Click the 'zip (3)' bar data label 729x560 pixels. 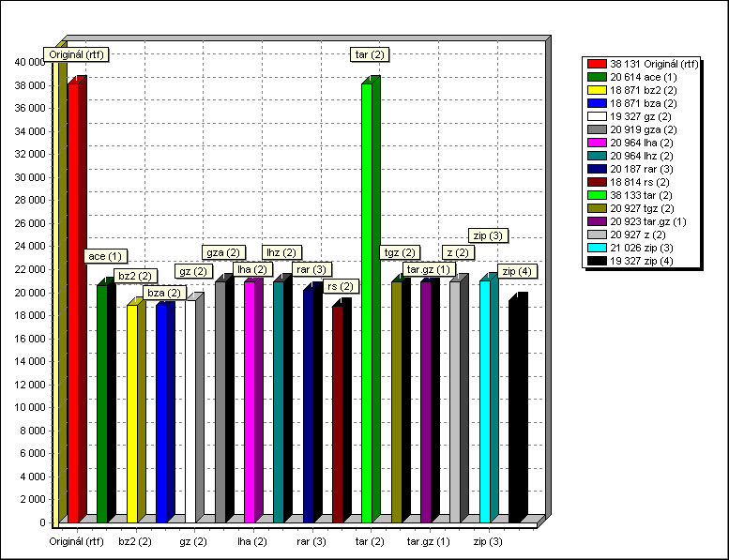pos(488,235)
